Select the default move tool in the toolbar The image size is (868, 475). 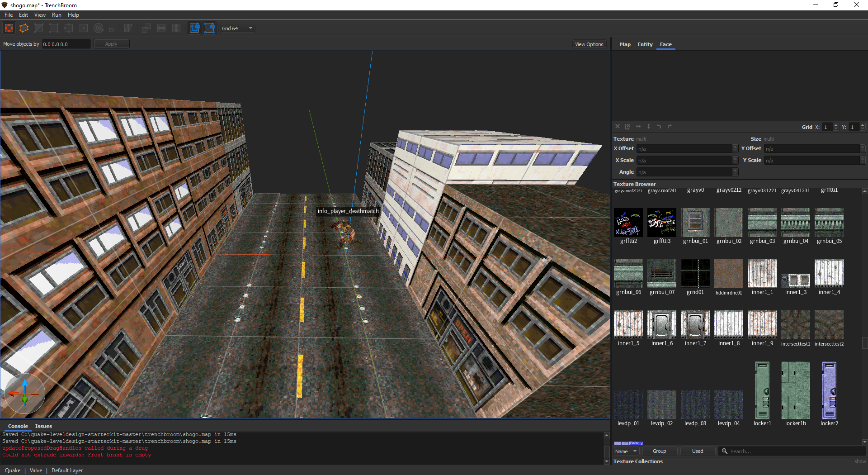9,28
